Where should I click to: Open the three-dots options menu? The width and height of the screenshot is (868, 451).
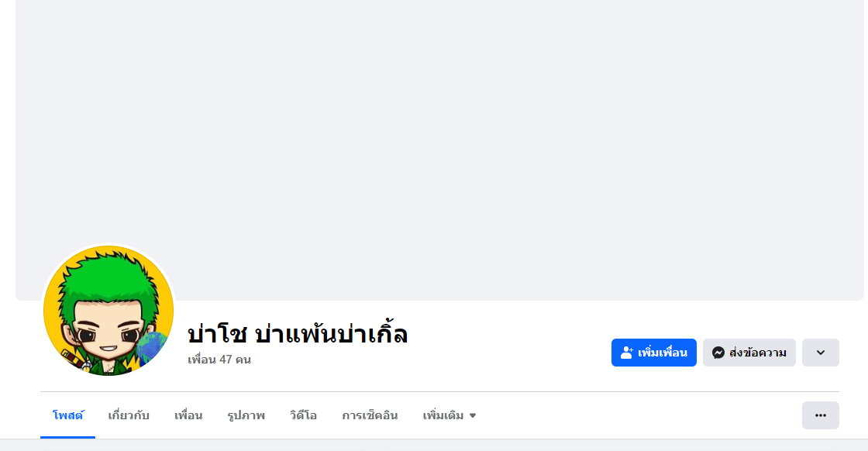820,415
